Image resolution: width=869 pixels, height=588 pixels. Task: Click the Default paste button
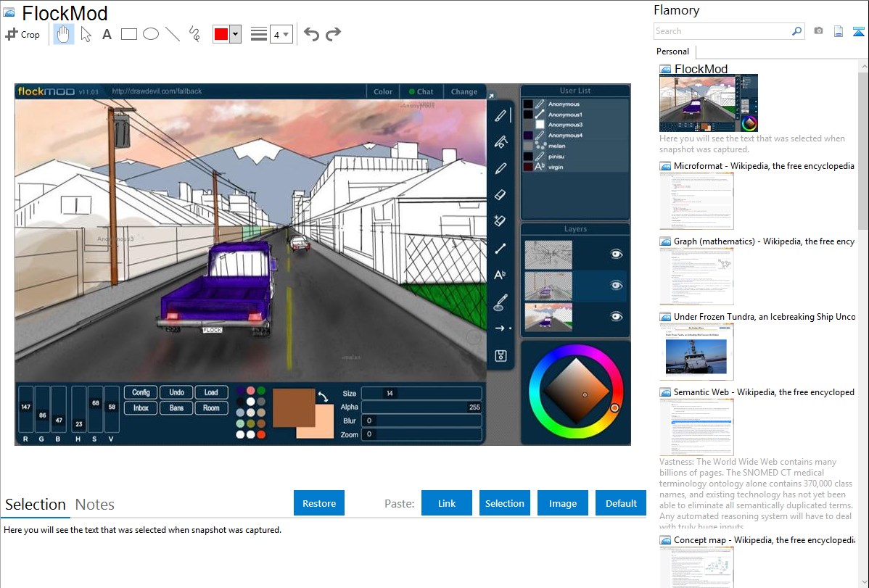621,503
